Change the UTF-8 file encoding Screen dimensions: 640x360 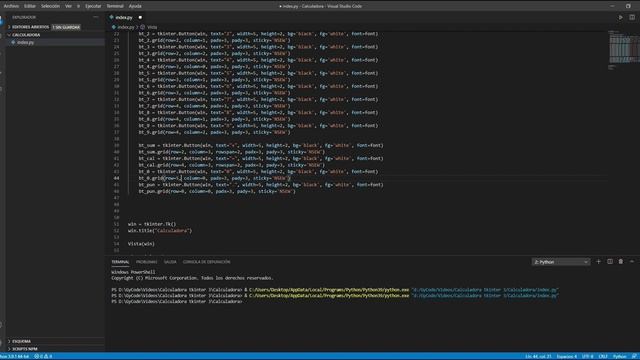(x=587, y=356)
